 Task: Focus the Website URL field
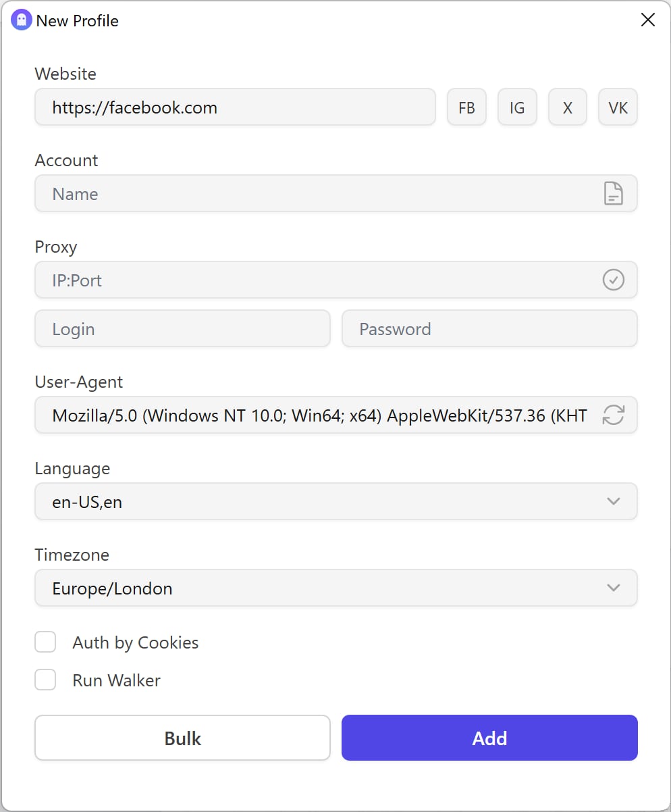tap(235, 107)
